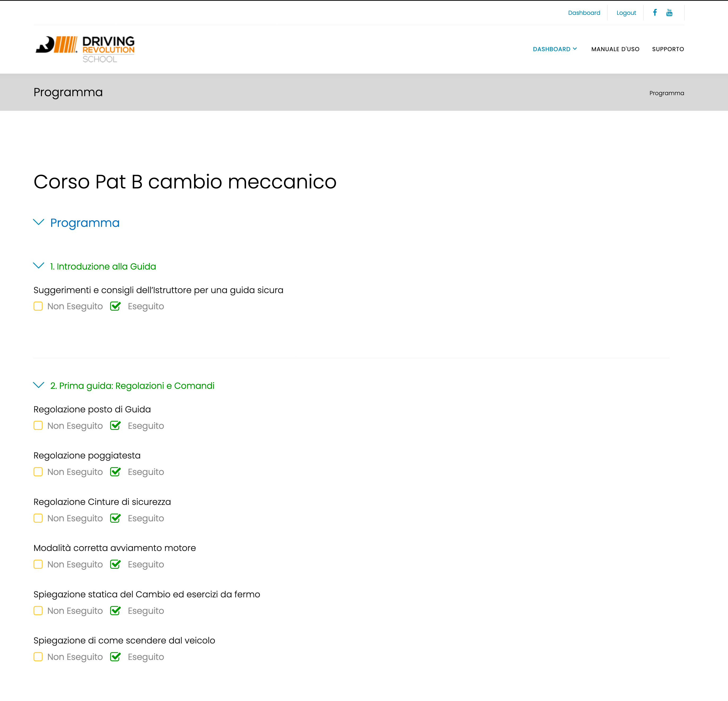The width and height of the screenshot is (728, 701).
Task: Check Non Eseguito for Regolazione poggiatesta
Action: [38, 472]
